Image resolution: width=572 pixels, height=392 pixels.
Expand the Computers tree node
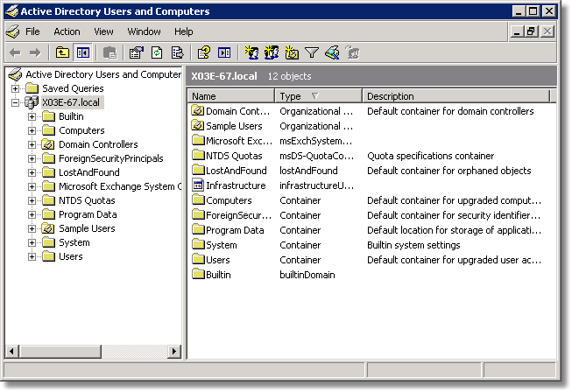[32, 130]
